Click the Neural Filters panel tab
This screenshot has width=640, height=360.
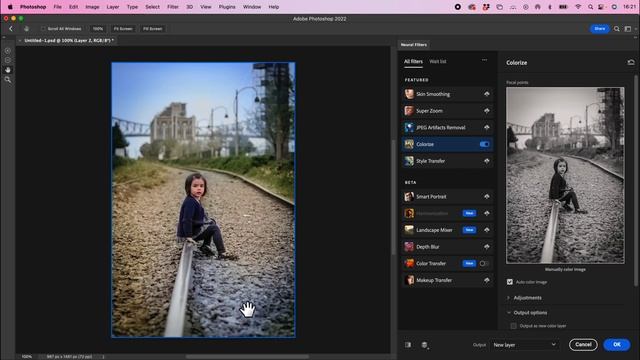tap(413, 44)
